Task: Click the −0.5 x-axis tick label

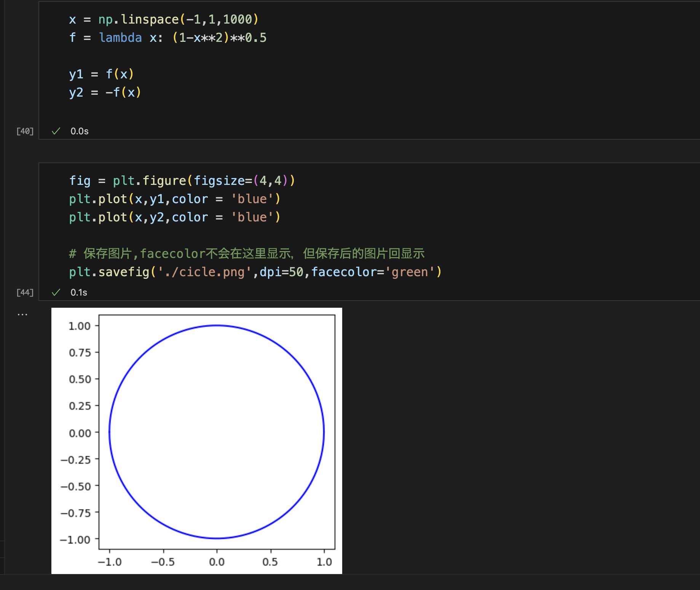Action: click(x=163, y=562)
